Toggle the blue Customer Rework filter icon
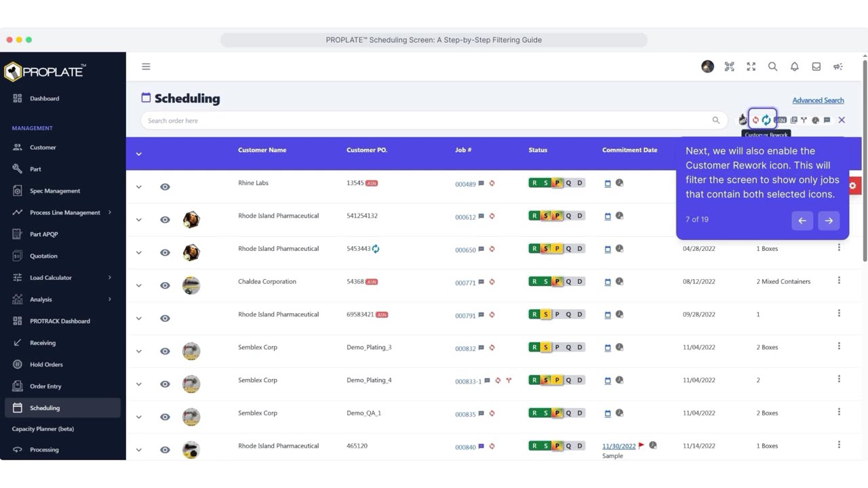868x488 pixels. pos(766,120)
